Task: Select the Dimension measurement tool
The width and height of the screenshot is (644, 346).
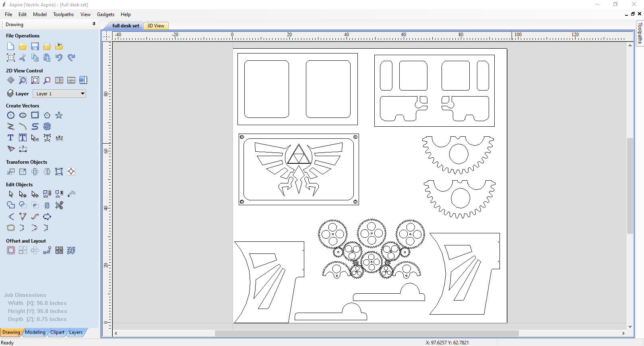Action: tap(23, 149)
